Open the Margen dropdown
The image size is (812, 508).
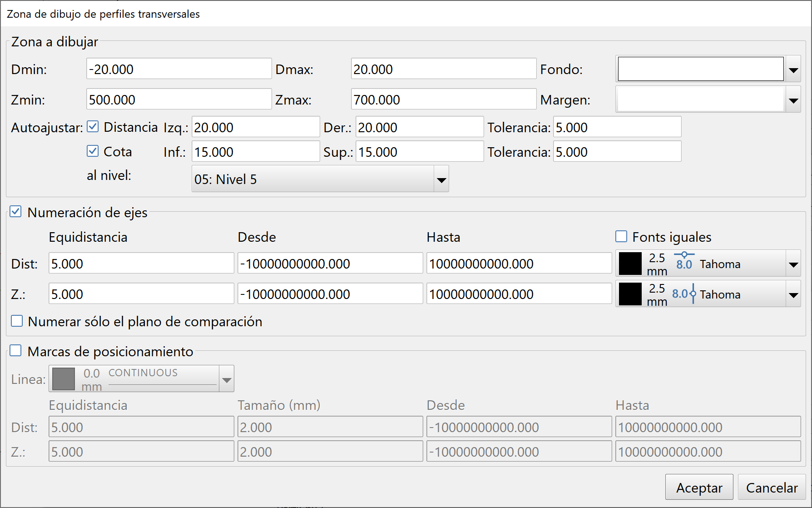794,100
